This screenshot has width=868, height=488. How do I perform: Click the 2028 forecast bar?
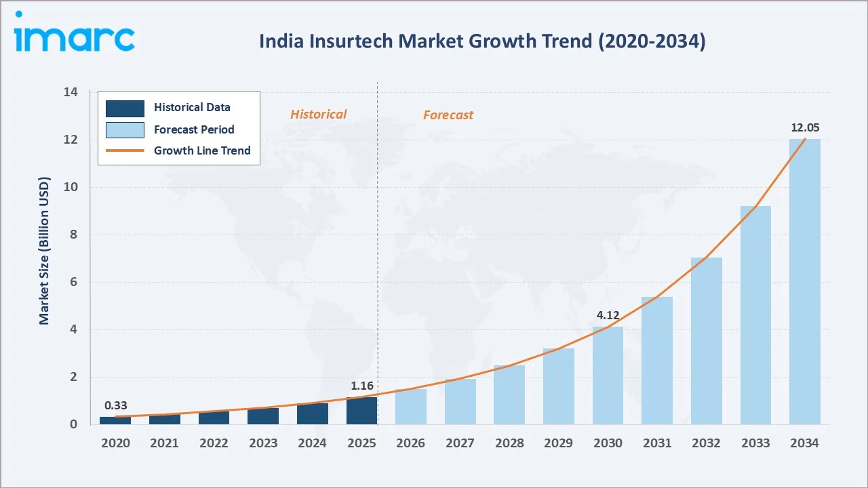pos(509,395)
